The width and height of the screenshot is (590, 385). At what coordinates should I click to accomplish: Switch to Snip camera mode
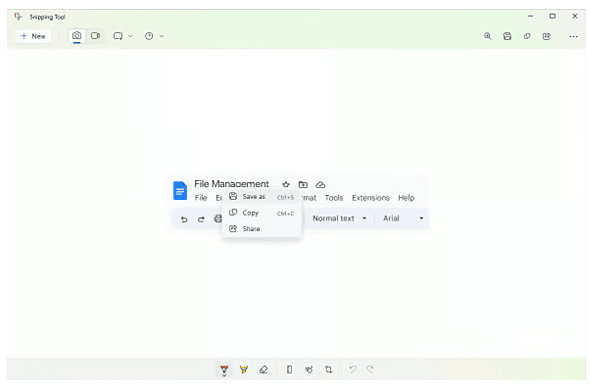pos(77,36)
